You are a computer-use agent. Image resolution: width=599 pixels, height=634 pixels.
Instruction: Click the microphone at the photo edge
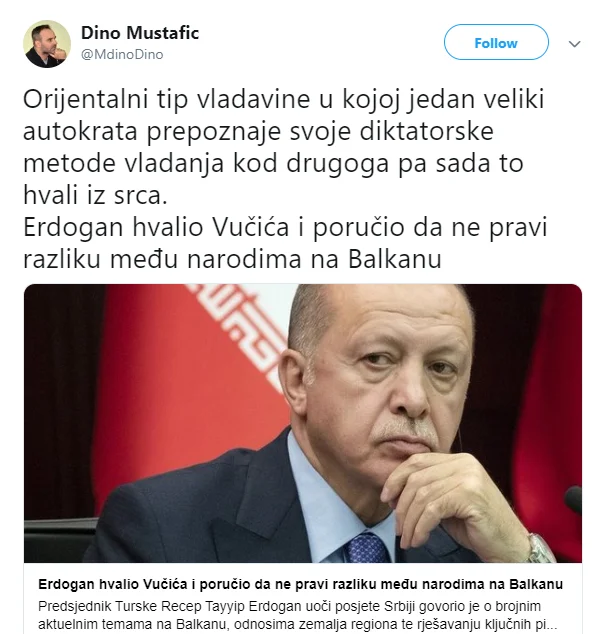(574, 501)
